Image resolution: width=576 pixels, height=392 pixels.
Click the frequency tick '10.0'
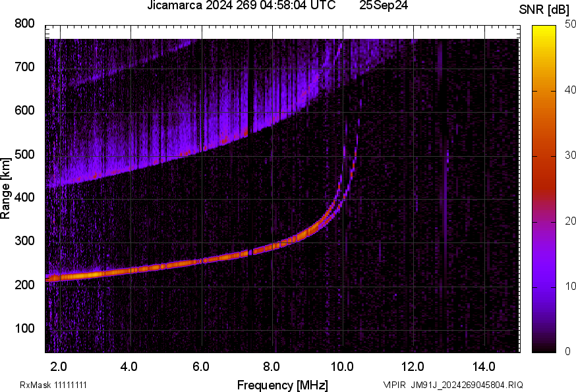pos(342,367)
